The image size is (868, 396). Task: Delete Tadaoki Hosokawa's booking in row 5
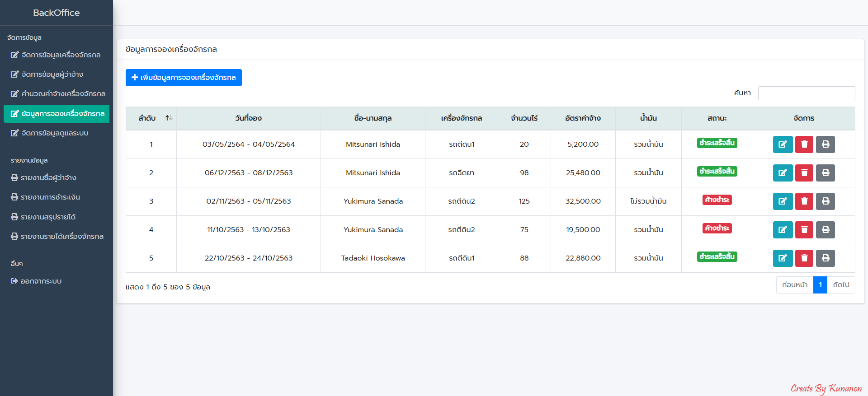coord(804,258)
